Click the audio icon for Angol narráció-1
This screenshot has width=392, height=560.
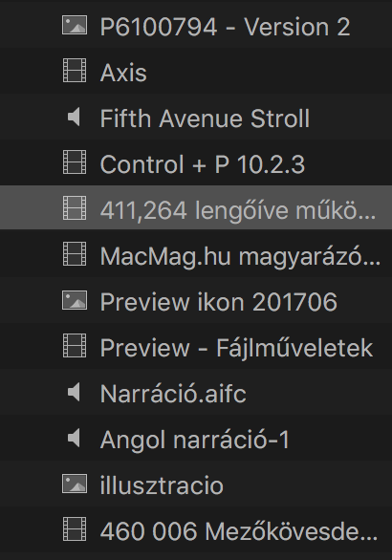click(74, 438)
